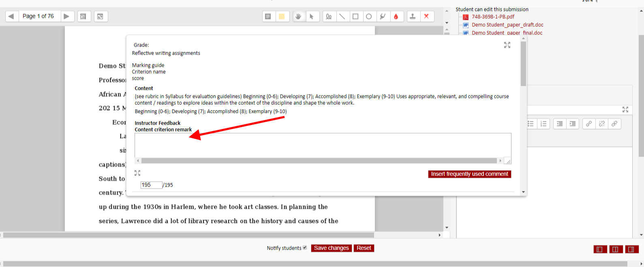This screenshot has width=644, height=267.
Task: Click the document viewer horizontal scrollbar
Action: pyautogui.click(x=189, y=235)
